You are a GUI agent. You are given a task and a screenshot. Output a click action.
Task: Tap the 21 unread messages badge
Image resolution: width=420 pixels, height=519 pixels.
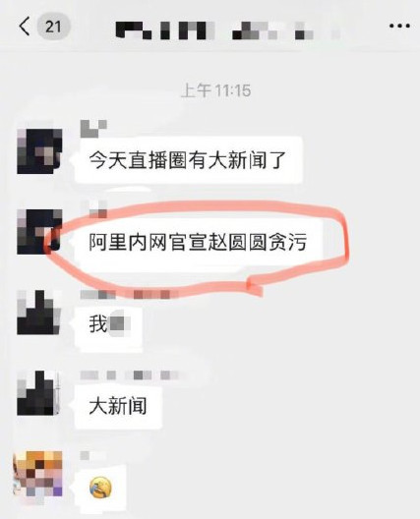[54, 27]
